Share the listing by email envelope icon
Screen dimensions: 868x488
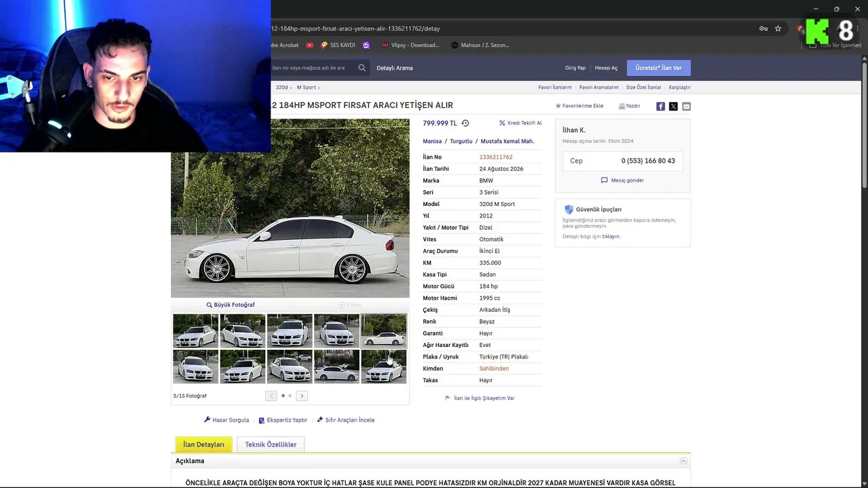686,106
